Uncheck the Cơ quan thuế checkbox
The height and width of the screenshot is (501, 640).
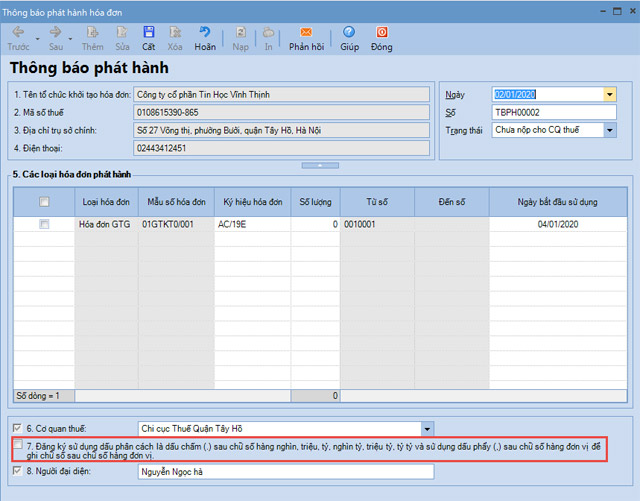[x=19, y=428]
